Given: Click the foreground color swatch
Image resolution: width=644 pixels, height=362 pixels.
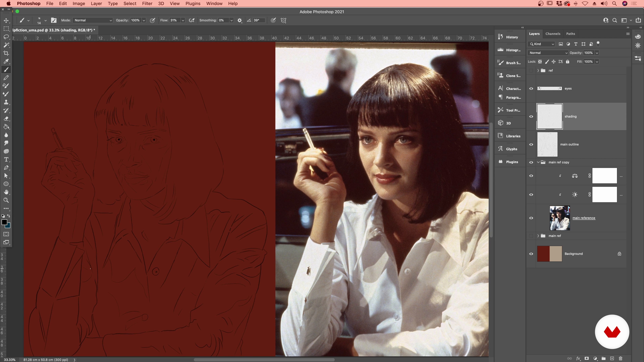Looking at the screenshot, I should pyautogui.click(x=4, y=222).
